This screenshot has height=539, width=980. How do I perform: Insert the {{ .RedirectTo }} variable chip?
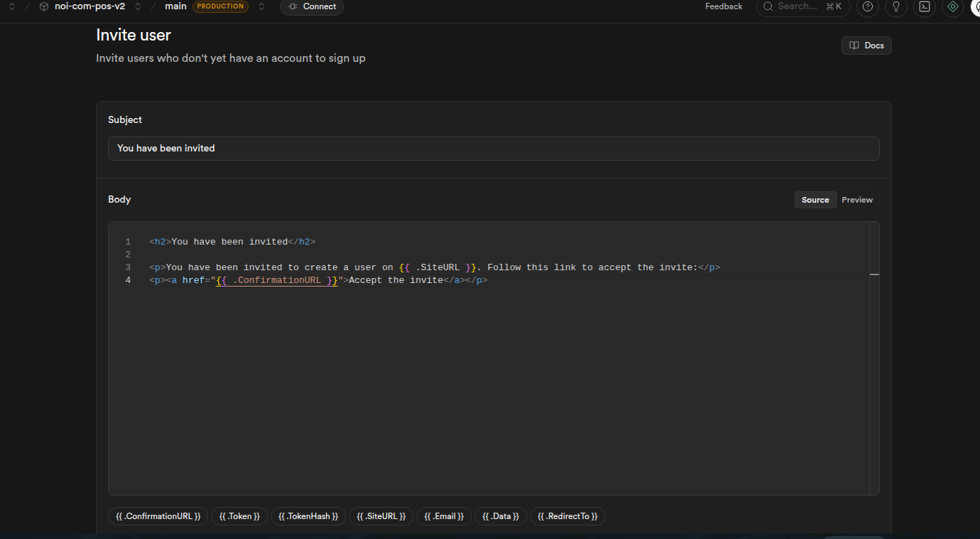coord(567,516)
